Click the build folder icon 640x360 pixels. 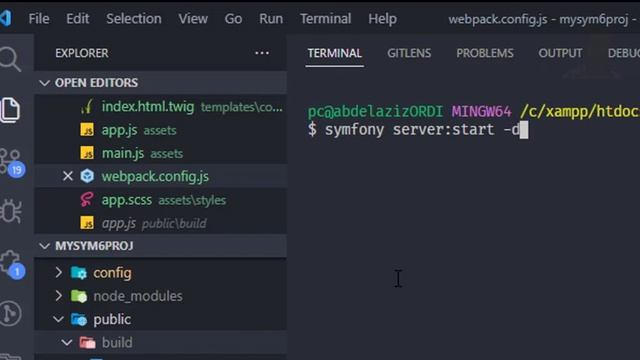tap(87, 342)
